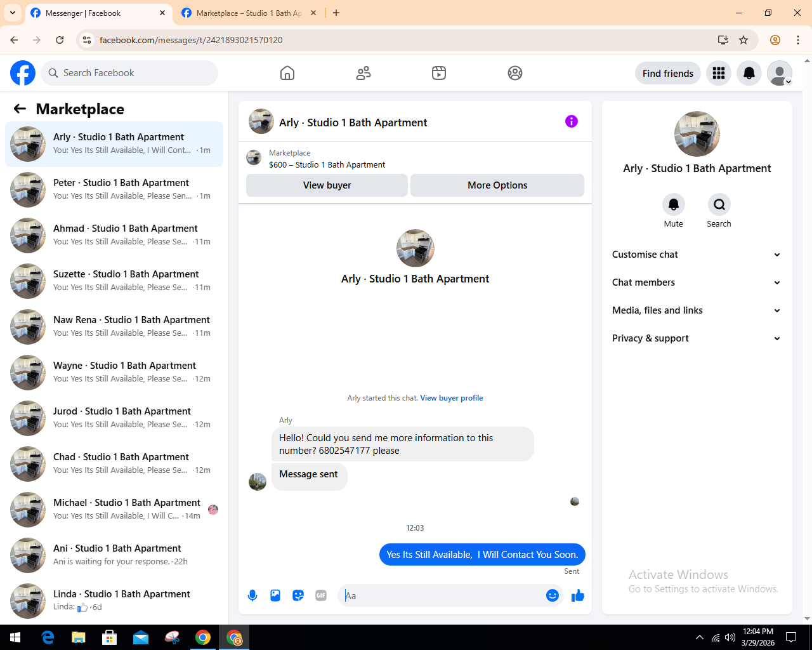Screen dimensions: 812x650
Task: Mute this chat with the bell icon
Action: pos(674,204)
